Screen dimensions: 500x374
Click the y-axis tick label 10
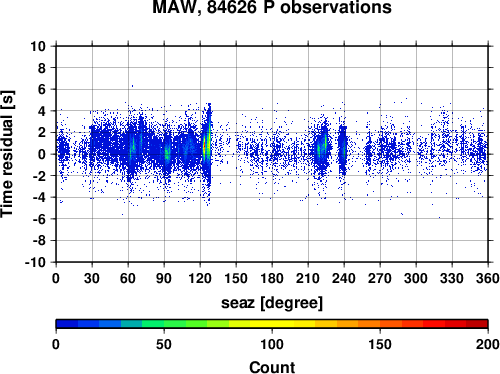pyautogui.click(x=38, y=46)
